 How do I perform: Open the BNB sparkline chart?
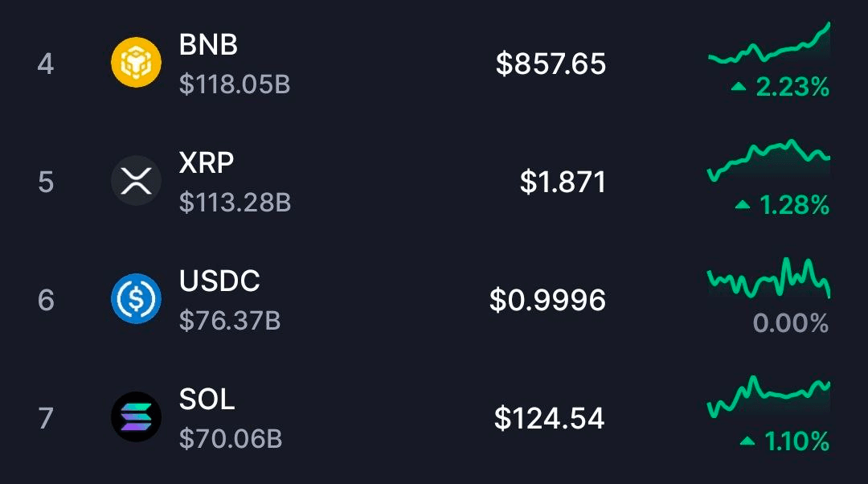click(x=768, y=46)
